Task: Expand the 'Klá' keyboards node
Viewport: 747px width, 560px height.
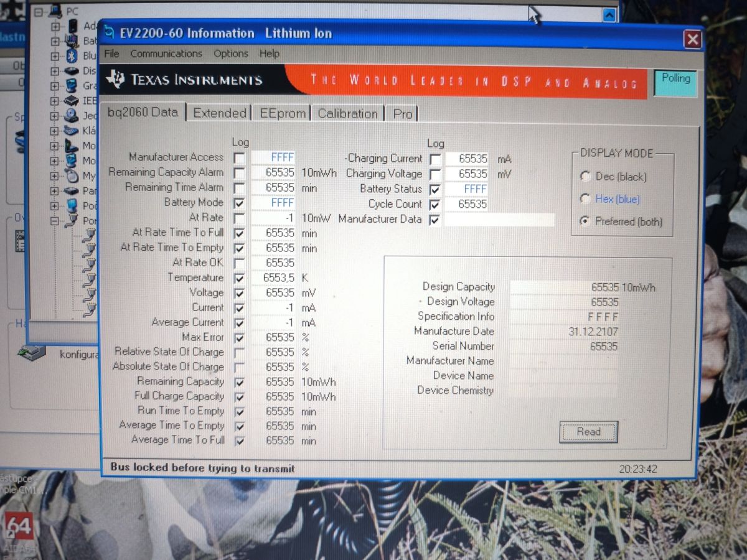Action: 55,131
